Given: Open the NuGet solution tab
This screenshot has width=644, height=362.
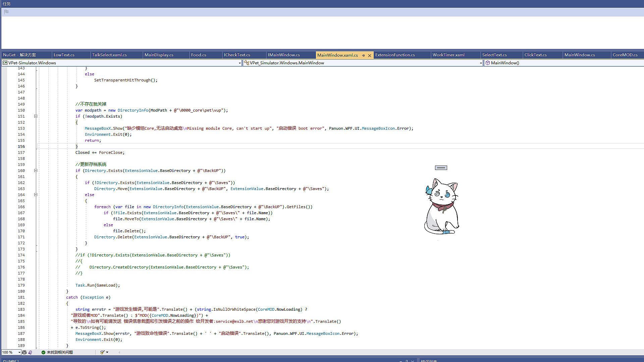Looking at the screenshot, I should pyautogui.click(x=19, y=55).
